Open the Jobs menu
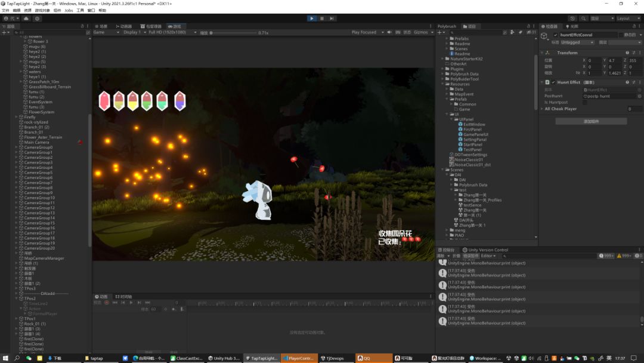The height and width of the screenshot is (363, 644). (69, 10)
